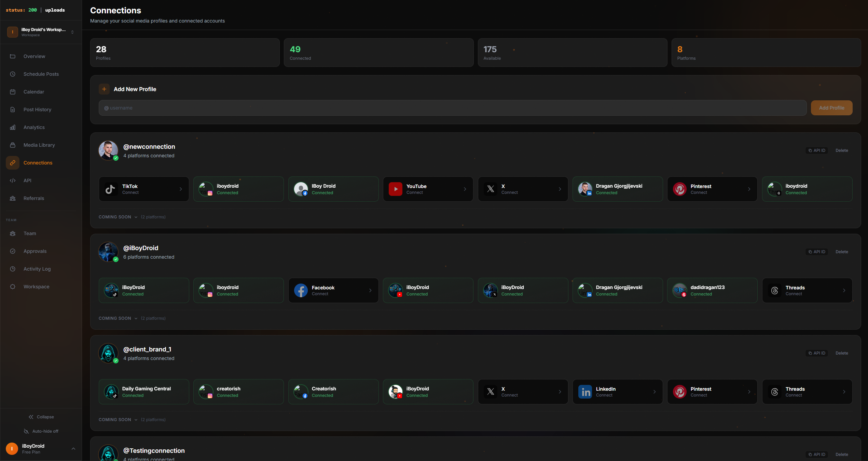The height and width of the screenshot is (461, 868).
Task: Delete the @newconnection profile
Action: click(842, 150)
